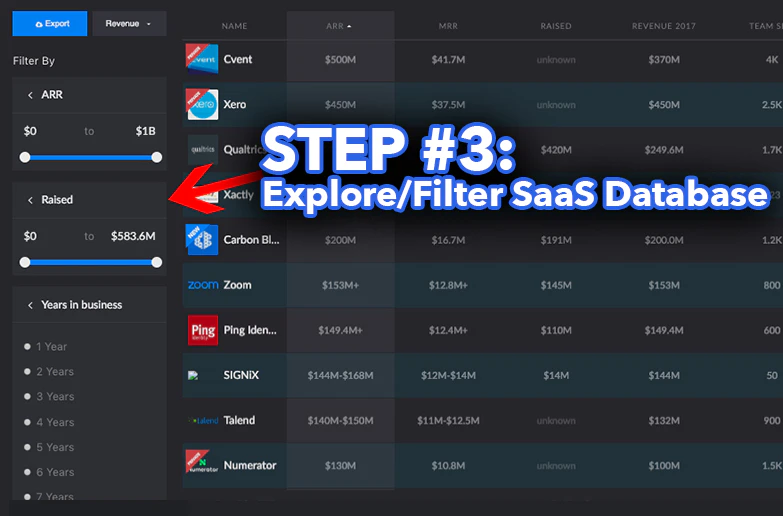Sort by the REVENUE 2017 column header
The image size is (783, 516).
point(664,26)
